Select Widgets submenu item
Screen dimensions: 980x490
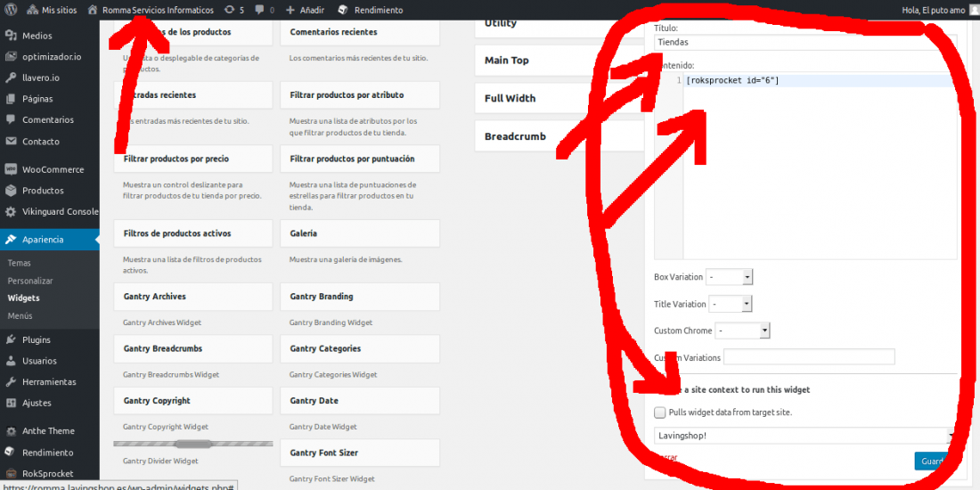24,298
